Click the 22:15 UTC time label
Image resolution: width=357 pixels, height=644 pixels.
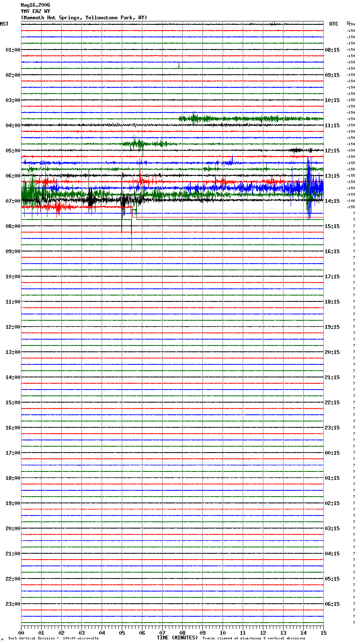point(332,403)
